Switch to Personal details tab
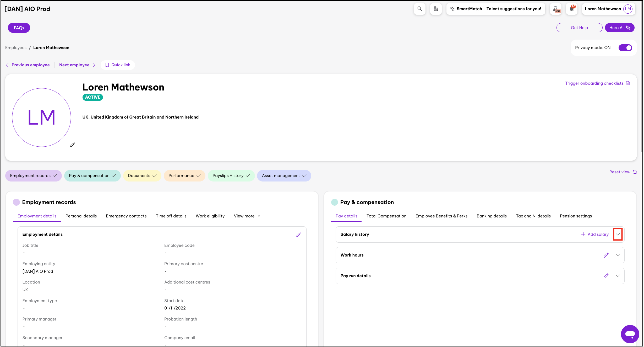The image size is (644, 347). (81, 216)
